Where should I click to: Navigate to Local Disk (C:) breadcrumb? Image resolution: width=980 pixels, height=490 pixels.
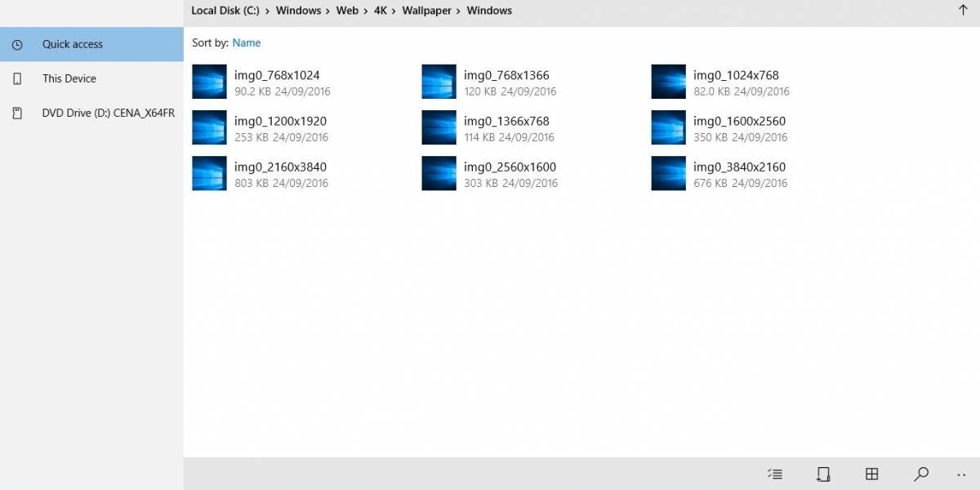(225, 11)
